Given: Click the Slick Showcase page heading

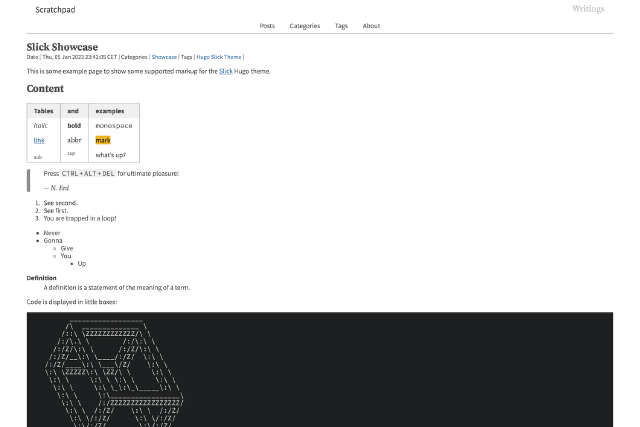Looking at the screenshot, I should click(x=62, y=47).
